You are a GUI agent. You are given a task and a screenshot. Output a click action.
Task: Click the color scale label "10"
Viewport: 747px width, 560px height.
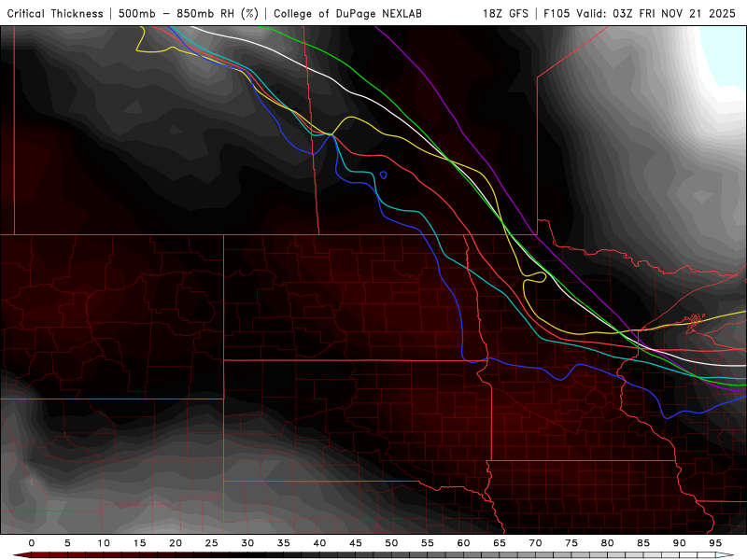pyautogui.click(x=104, y=543)
